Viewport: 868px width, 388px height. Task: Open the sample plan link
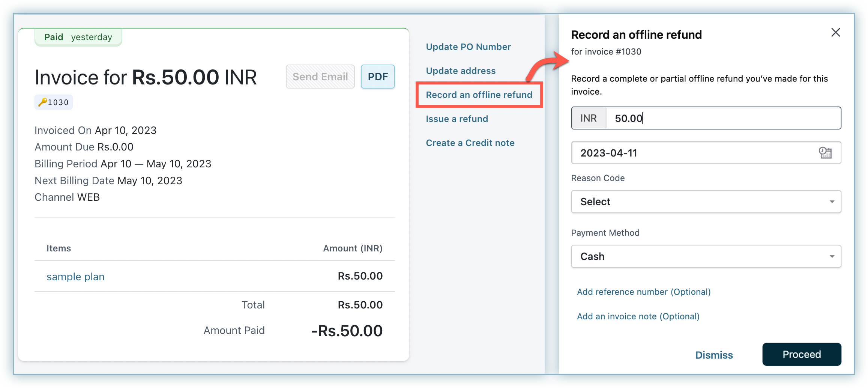coord(75,277)
